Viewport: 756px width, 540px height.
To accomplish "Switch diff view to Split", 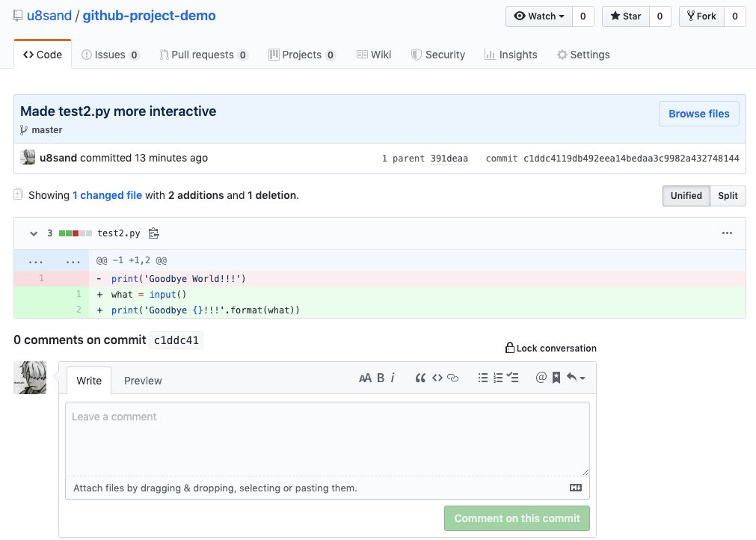I will (728, 196).
